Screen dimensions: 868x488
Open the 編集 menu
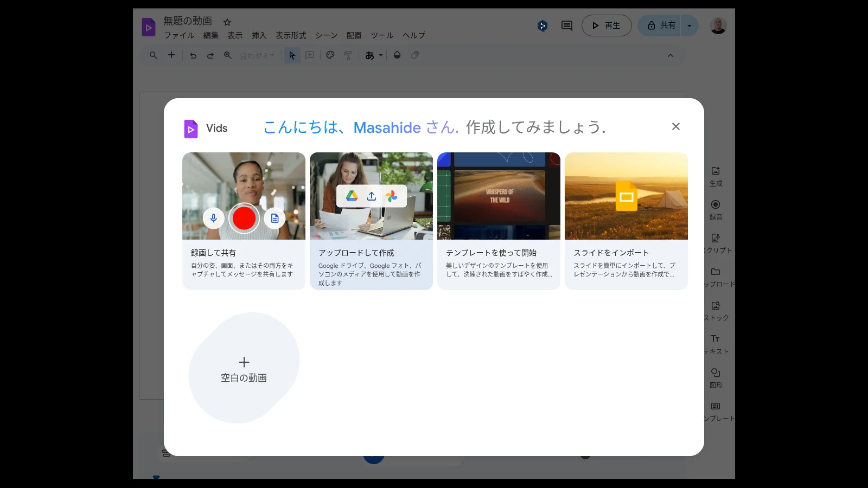[211, 35]
